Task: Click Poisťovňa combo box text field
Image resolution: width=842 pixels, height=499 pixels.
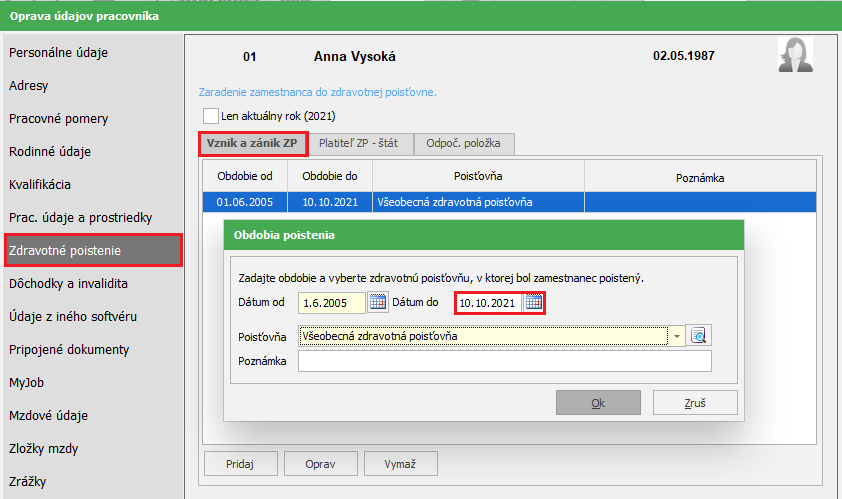Action: (483, 336)
